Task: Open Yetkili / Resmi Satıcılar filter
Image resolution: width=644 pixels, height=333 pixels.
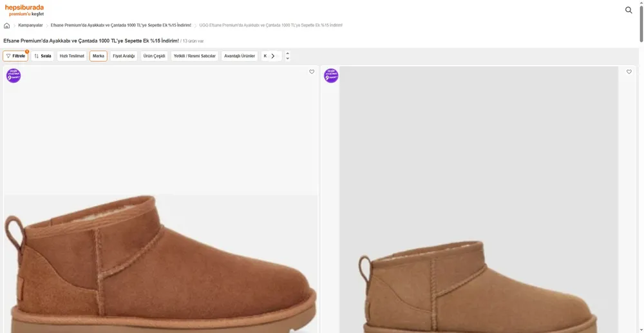Action: coord(194,56)
